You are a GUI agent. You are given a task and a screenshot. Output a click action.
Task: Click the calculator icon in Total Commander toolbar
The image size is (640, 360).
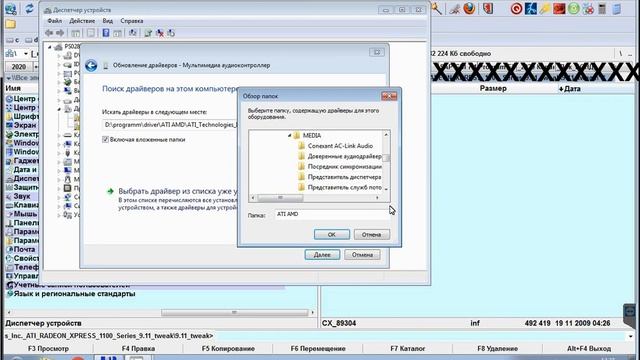tap(602, 9)
